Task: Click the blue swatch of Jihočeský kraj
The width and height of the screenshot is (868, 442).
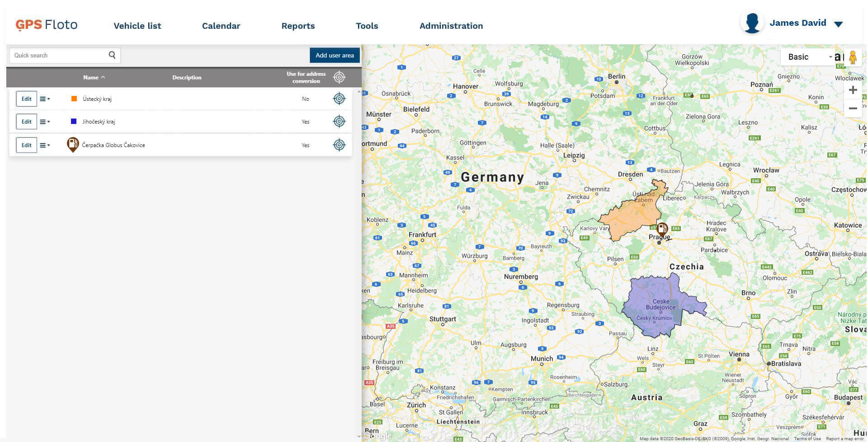Action: tap(74, 121)
